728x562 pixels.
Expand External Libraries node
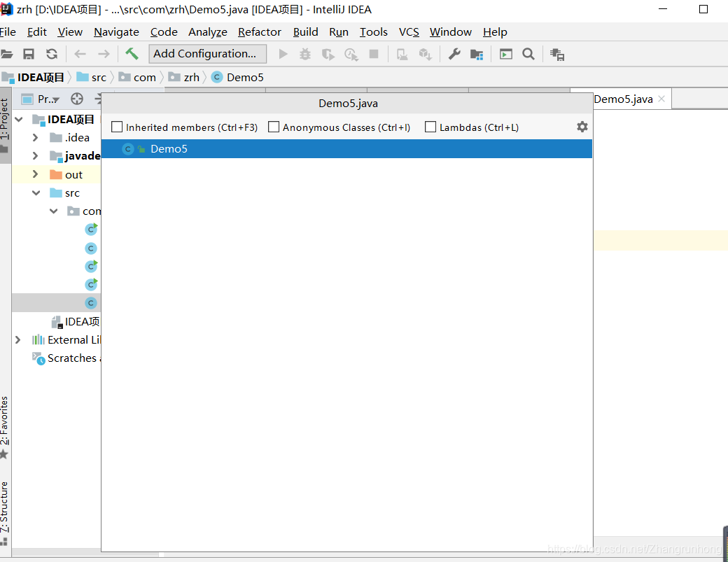coord(17,339)
